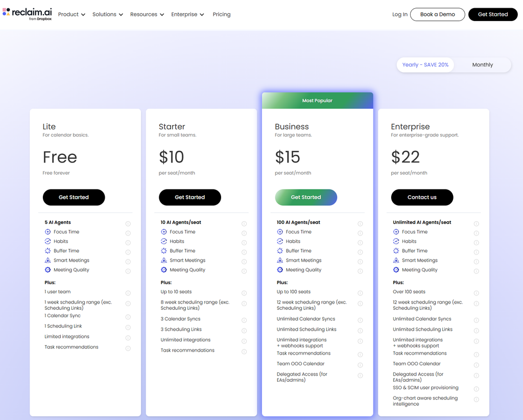Open info for 3 Scheduling Links
This screenshot has height=420, width=523.
244,331
